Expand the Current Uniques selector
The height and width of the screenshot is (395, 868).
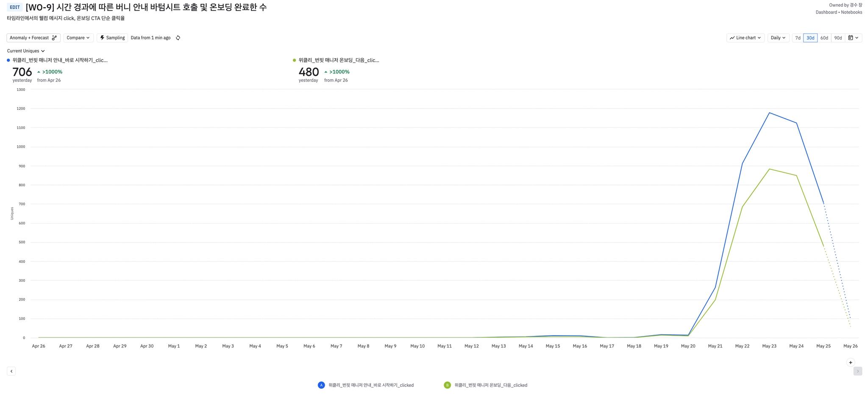[26, 51]
